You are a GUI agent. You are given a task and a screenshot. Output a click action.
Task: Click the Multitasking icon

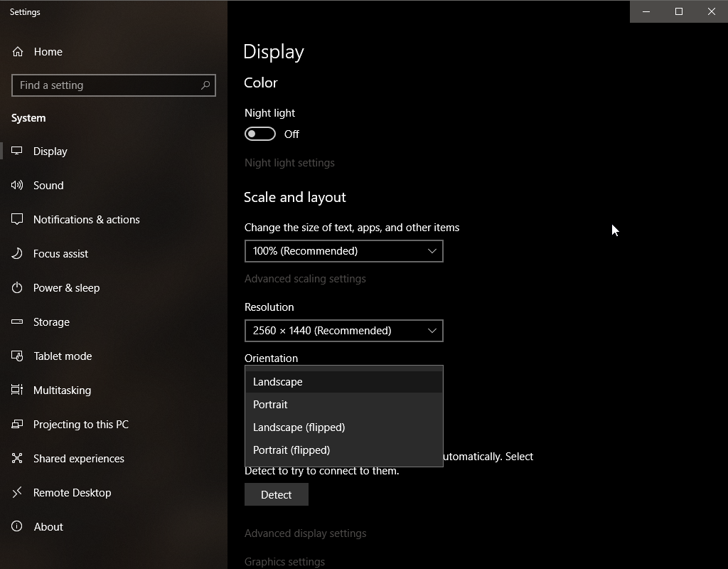(x=17, y=390)
